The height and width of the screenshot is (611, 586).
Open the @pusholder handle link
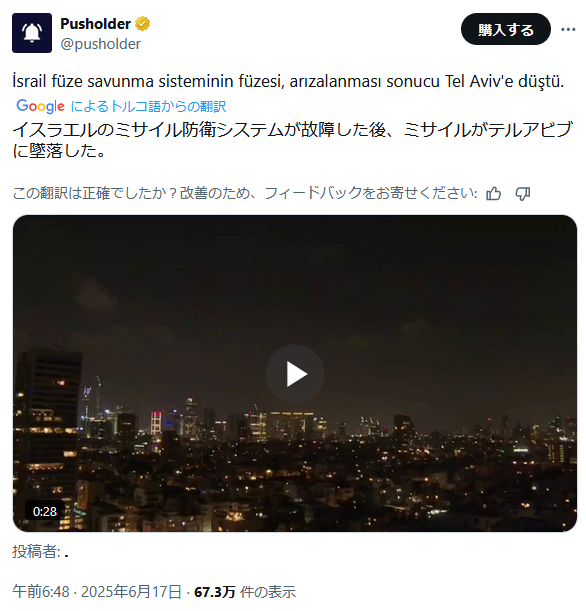coord(100,44)
